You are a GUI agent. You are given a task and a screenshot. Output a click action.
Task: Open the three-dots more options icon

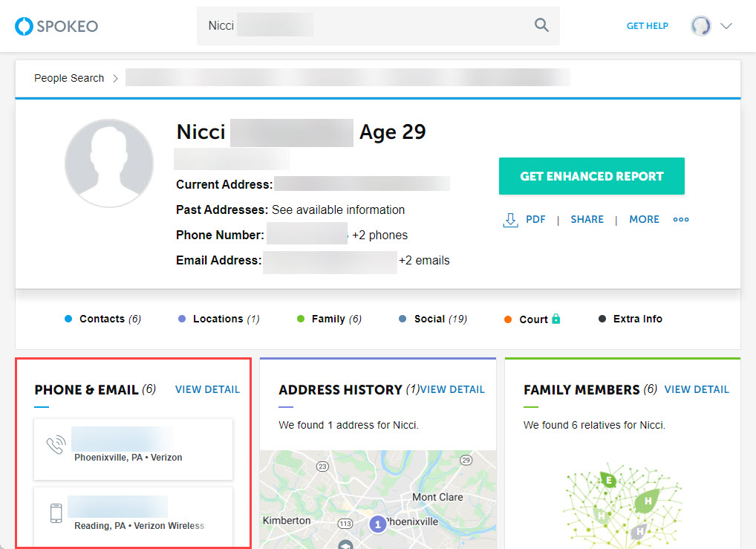pos(681,219)
